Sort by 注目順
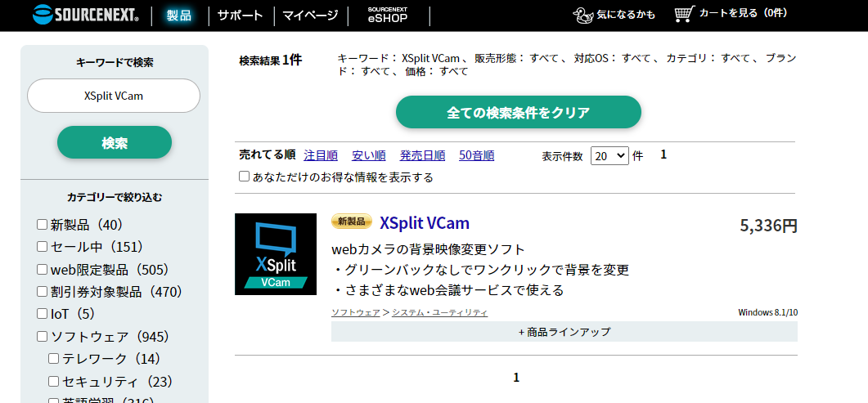 [x=321, y=156]
